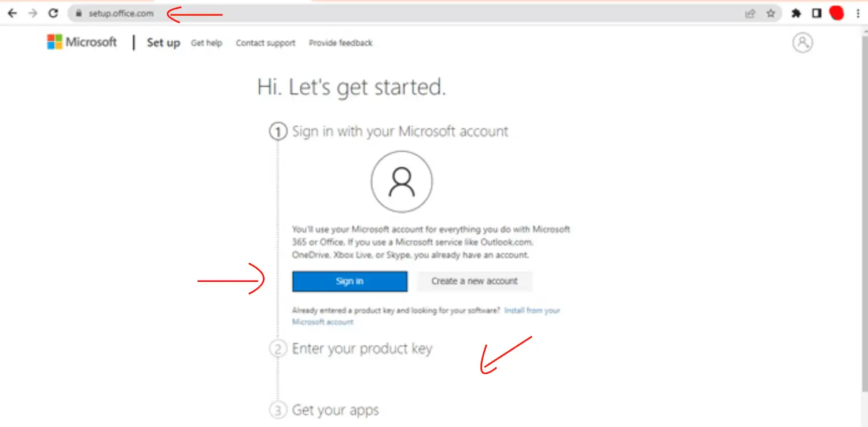Bookmark this page with the star icon
This screenshot has width=868, height=427.
pyautogui.click(x=770, y=13)
